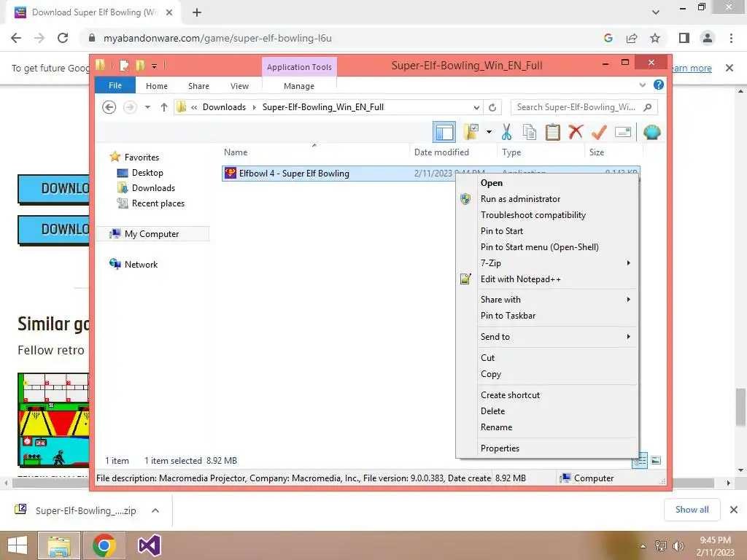
Task: Sort by the Date modified column
Action: 452,152
